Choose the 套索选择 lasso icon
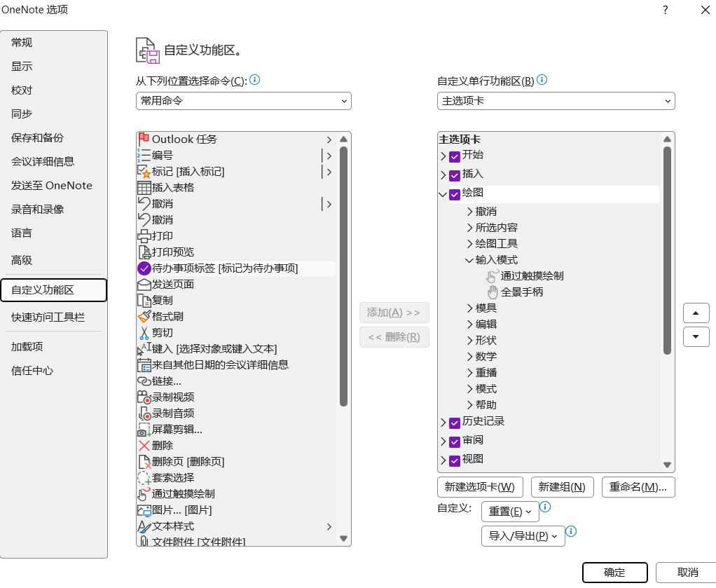The width and height of the screenshot is (716, 588). [x=144, y=478]
